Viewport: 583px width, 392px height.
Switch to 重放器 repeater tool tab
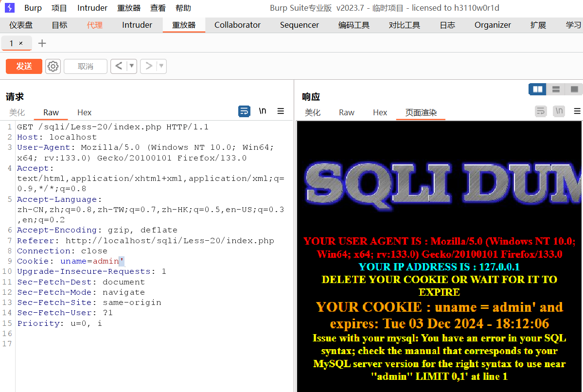tap(184, 25)
